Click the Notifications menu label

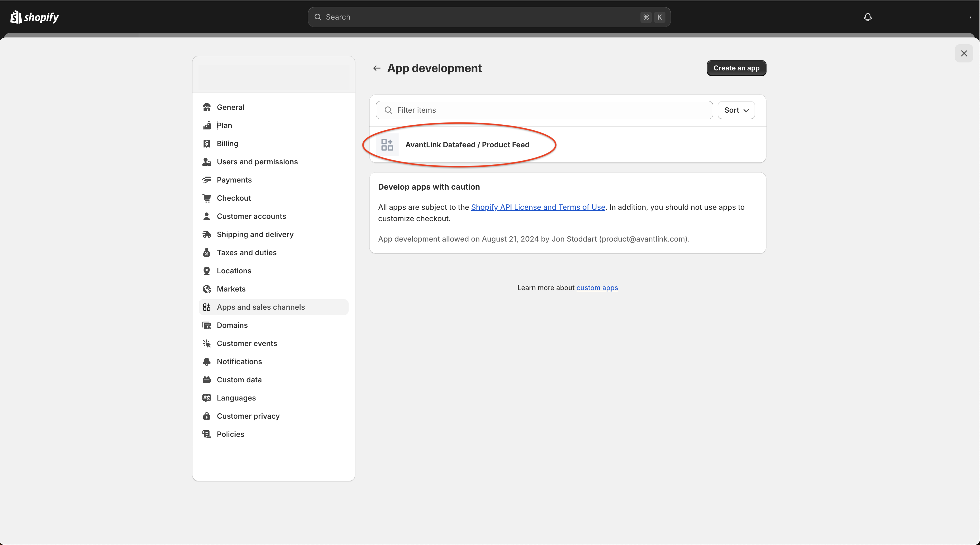coord(239,362)
